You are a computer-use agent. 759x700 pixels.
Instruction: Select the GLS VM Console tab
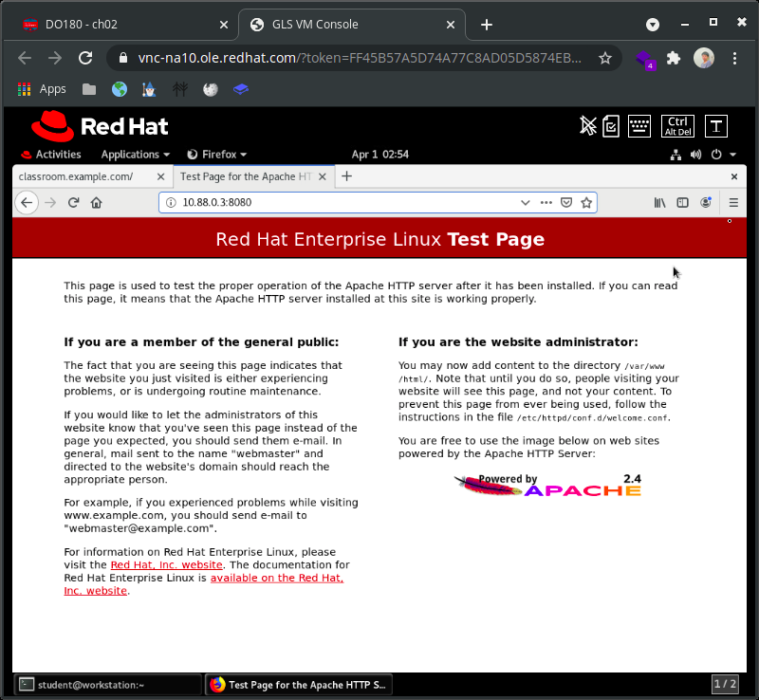352,25
